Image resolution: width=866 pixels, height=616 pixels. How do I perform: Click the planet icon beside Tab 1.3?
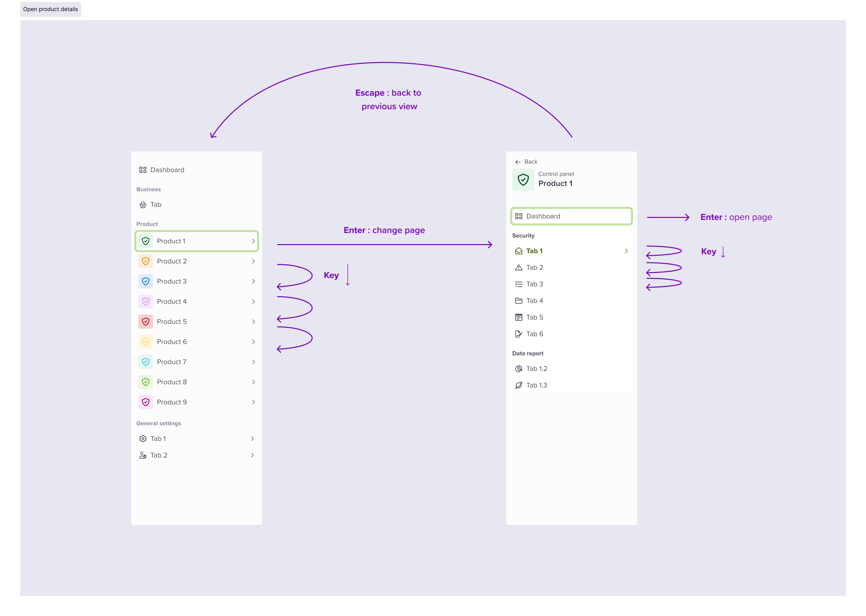coord(519,386)
